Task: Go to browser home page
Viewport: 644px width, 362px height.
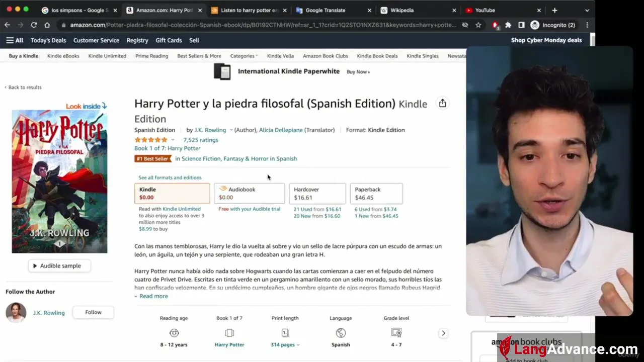Action: click(x=47, y=25)
